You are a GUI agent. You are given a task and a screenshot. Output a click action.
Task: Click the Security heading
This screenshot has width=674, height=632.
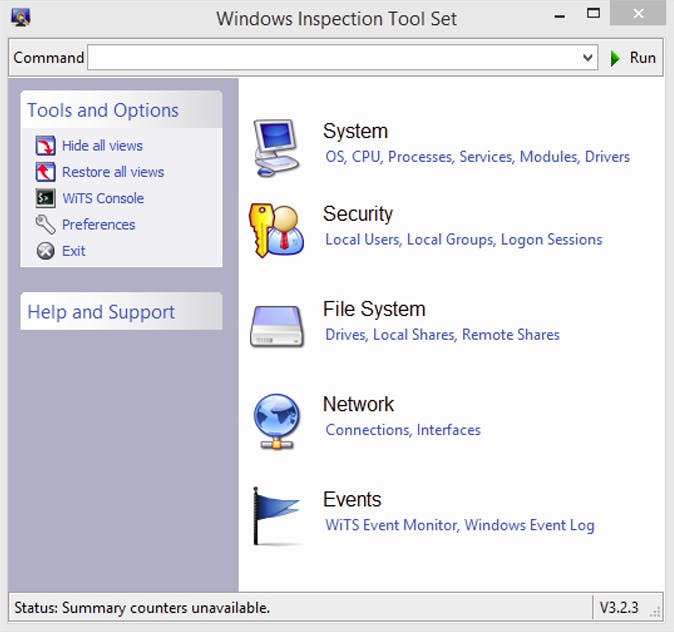[358, 214]
